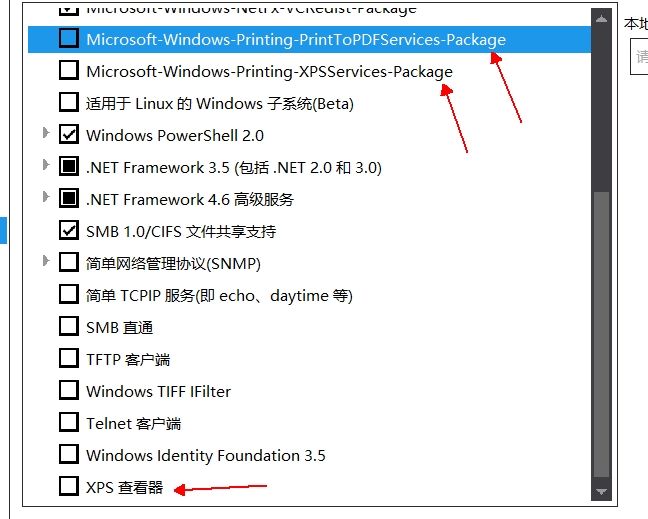This screenshot has height=519, width=648.
Task: Enable Windows Subsystem for Linux (Beta) checkbox
Action: [69, 102]
